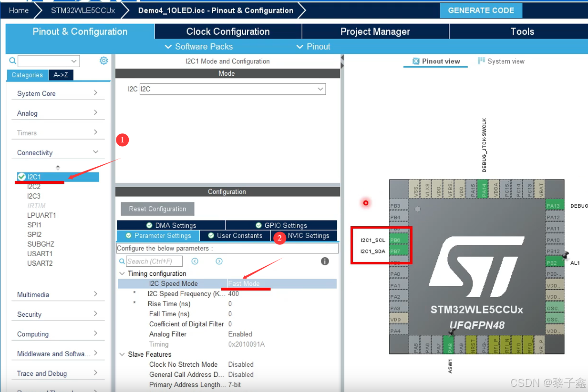Click the System view grid icon
The height and width of the screenshot is (392, 588).
click(481, 61)
